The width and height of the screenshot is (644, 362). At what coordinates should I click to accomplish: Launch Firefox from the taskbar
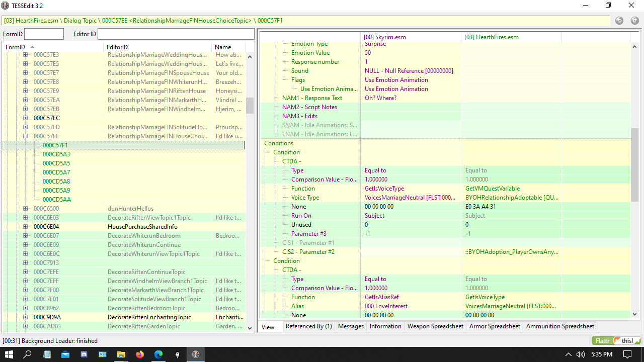click(140, 354)
